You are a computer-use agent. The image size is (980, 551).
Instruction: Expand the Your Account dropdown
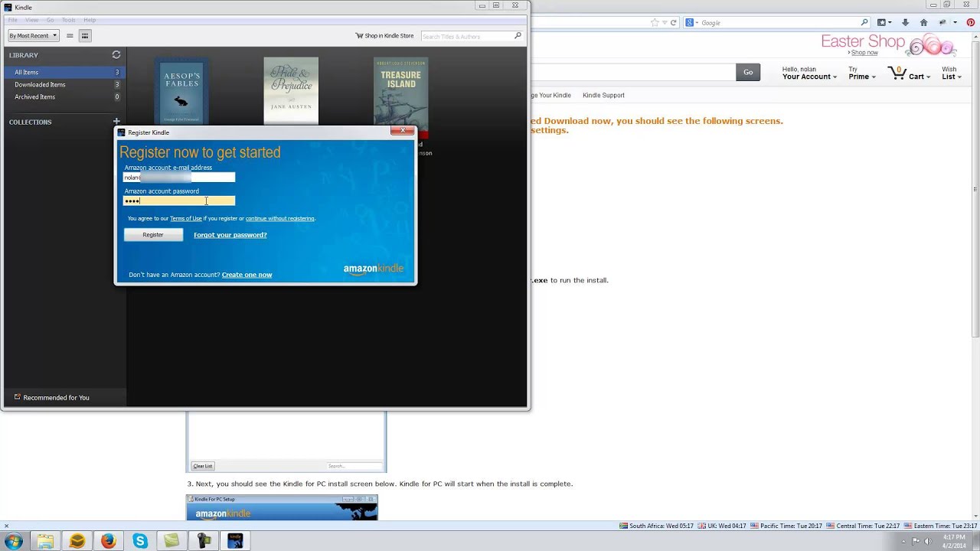[x=809, y=77]
